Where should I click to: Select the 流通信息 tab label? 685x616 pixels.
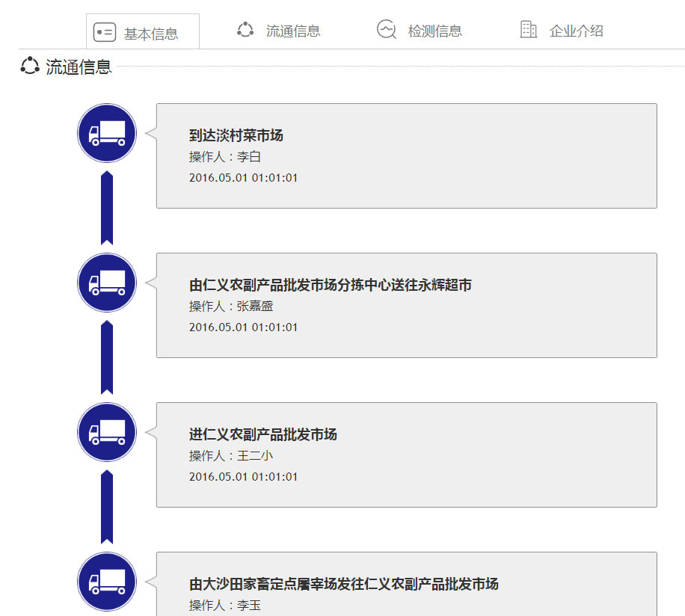293,31
